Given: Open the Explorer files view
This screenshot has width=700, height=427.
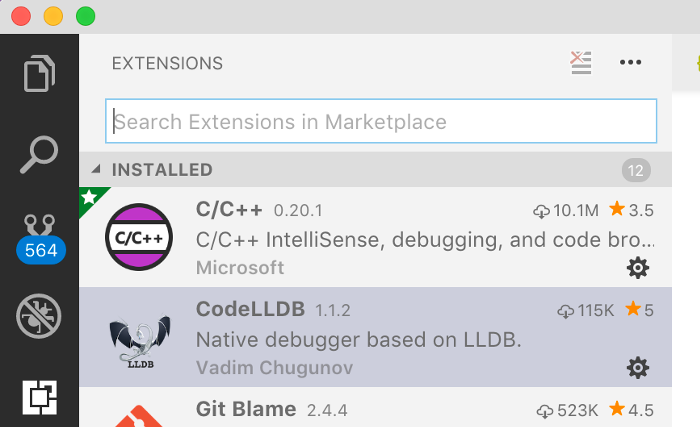Looking at the screenshot, I should tap(39, 73).
